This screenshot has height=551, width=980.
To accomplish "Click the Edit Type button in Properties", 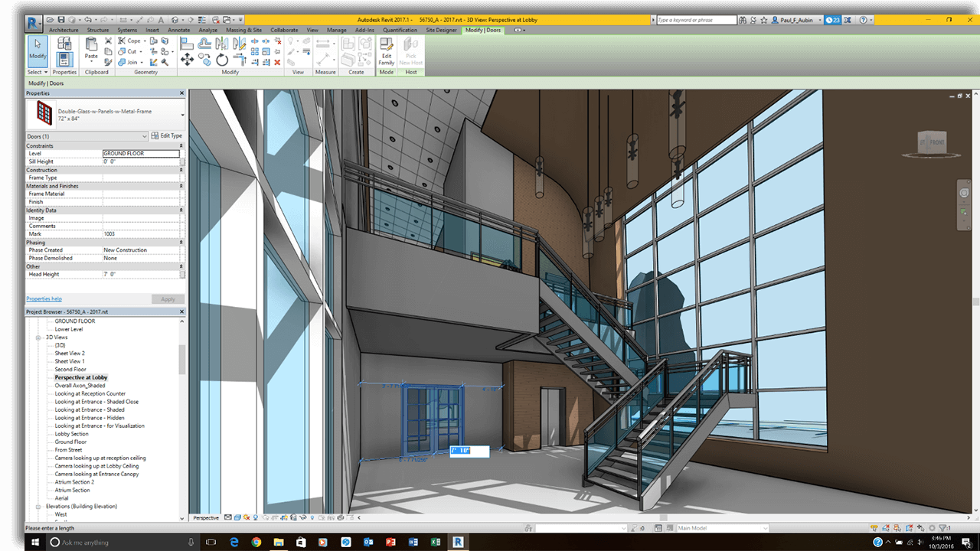I will coord(170,135).
